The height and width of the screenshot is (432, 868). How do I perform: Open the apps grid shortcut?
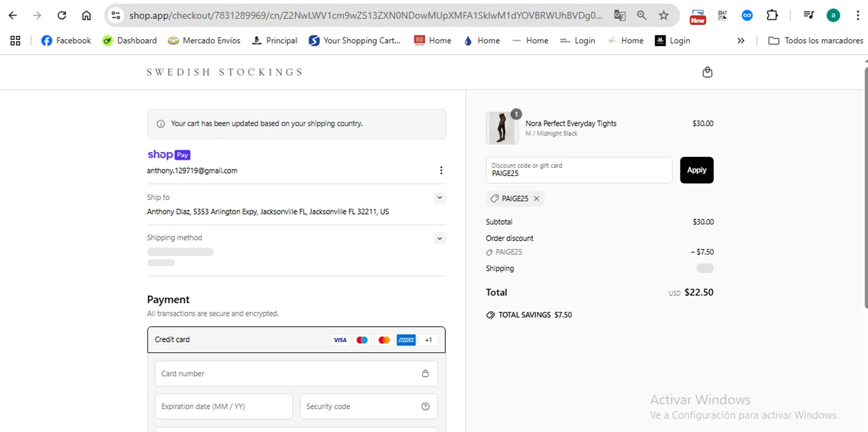pyautogui.click(x=16, y=40)
